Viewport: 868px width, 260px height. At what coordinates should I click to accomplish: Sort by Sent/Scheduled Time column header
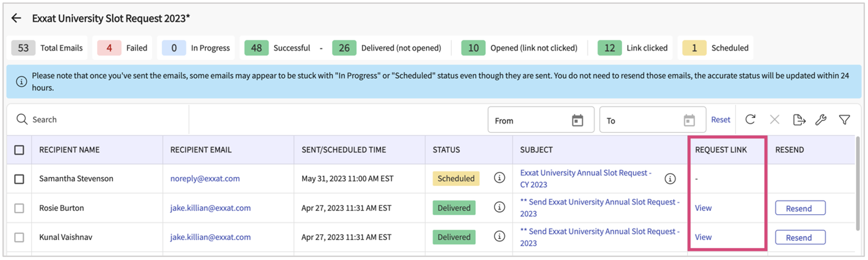click(x=344, y=150)
